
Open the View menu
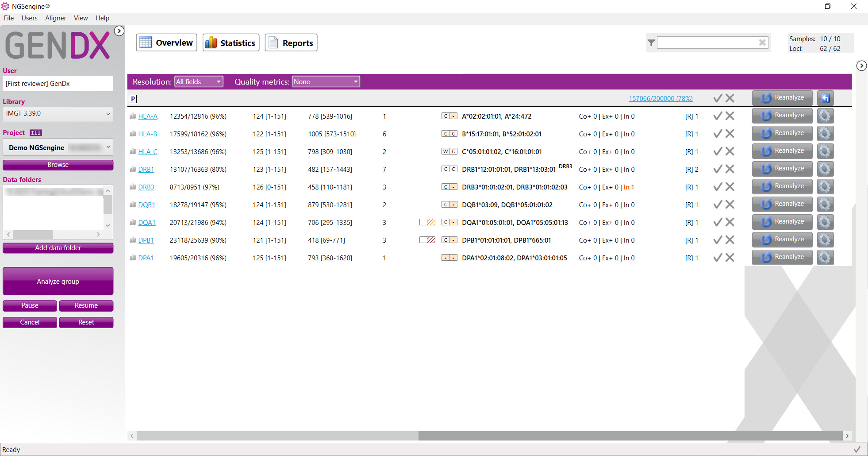point(81,18)
